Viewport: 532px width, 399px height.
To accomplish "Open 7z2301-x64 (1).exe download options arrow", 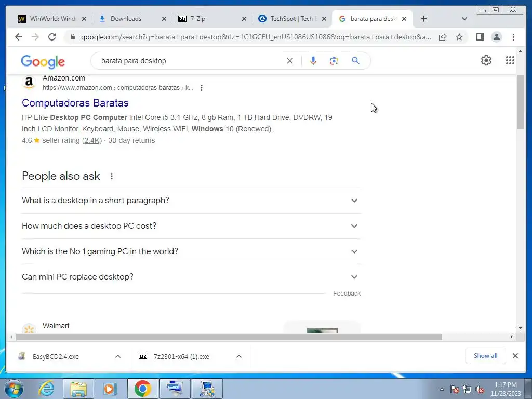I will (x=239, y=356).
